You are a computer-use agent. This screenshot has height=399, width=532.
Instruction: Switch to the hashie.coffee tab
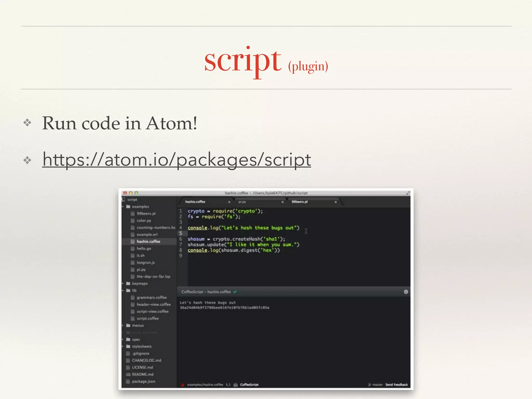pyautogui.click(x=195, y=202)
